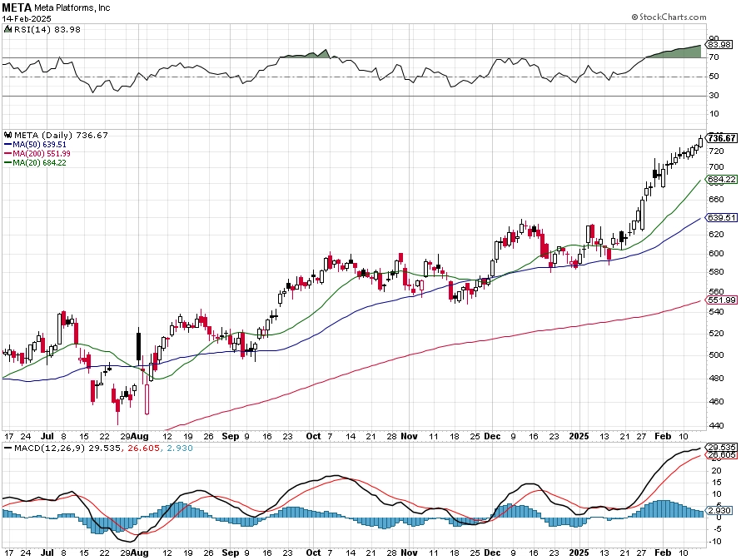The width and height of the screenshot is (741, 560).
Task: Click the 2025 label on the price axis
Action: (x=579, y=436)
